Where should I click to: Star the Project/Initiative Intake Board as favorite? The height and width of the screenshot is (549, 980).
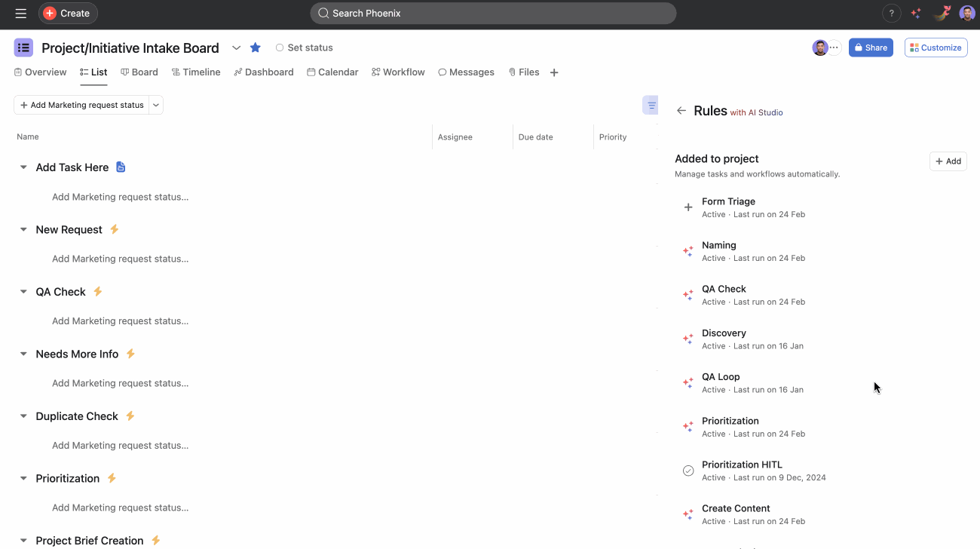tap(256, 48)
